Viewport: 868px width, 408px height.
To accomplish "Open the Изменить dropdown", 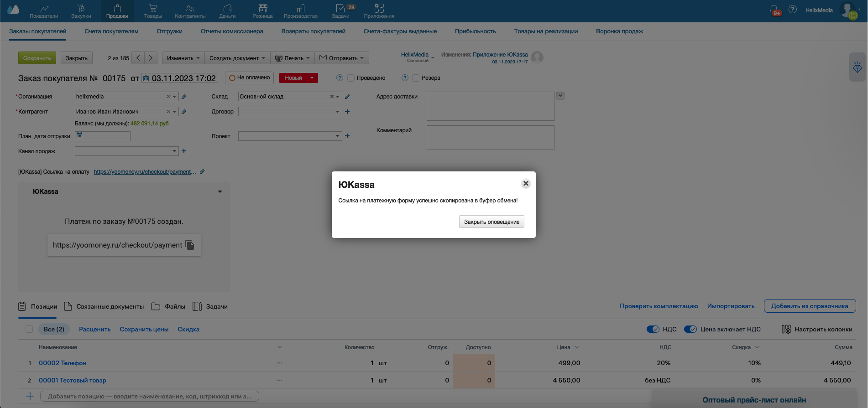I will coord(183,58).
